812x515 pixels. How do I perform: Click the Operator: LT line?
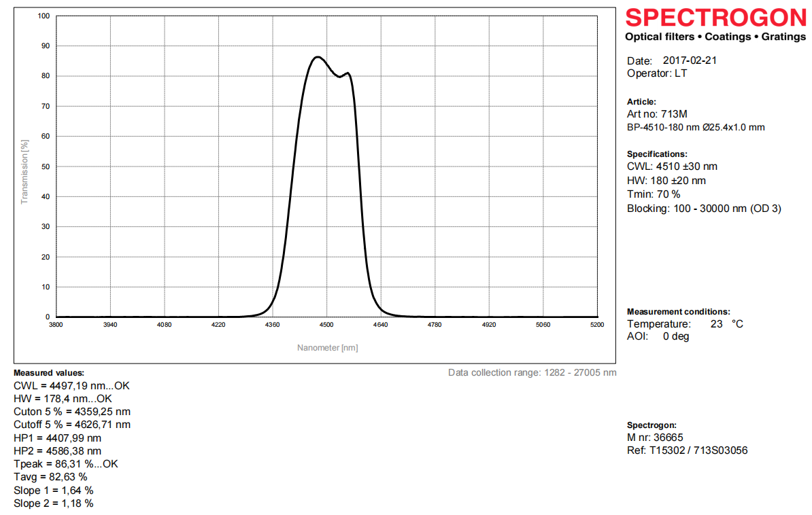point(656,73)
